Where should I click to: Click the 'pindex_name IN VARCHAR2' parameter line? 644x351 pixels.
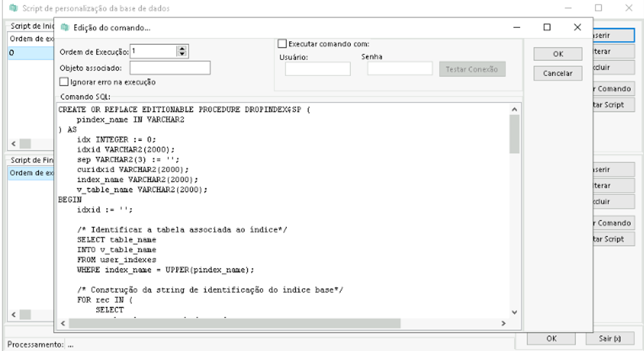pos(131,120)
